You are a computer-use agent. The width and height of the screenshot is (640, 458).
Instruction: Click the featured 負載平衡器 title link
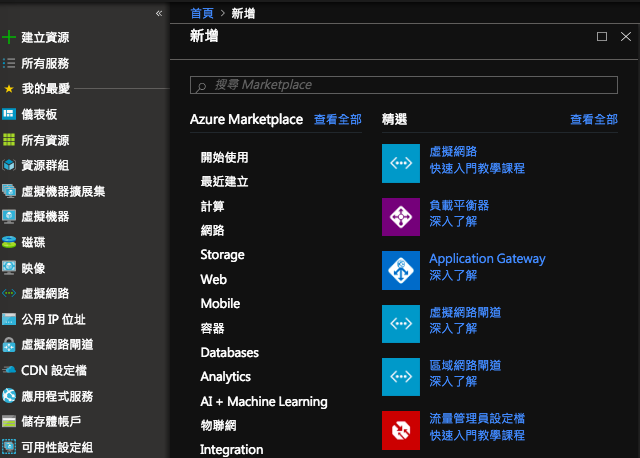click(x=459, y=205)
